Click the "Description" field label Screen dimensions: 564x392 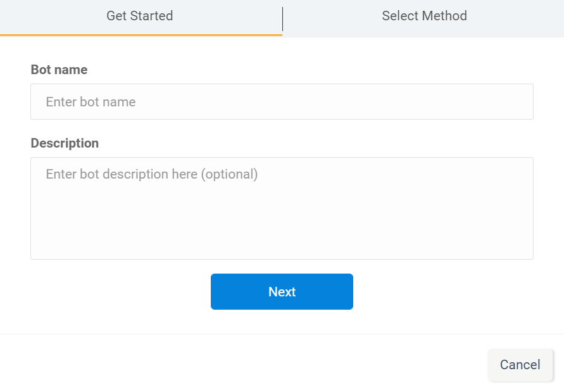65,143
